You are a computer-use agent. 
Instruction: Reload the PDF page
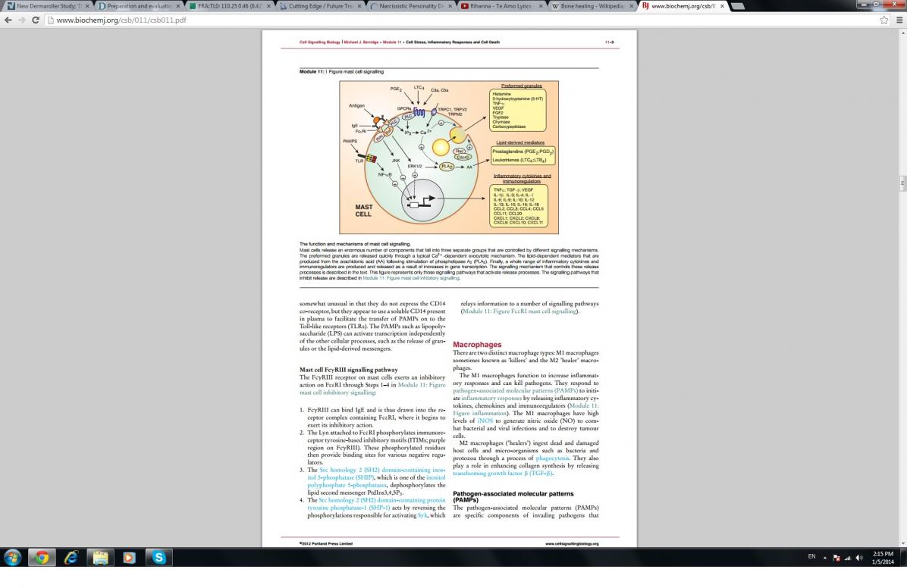[x=36, y=20]
